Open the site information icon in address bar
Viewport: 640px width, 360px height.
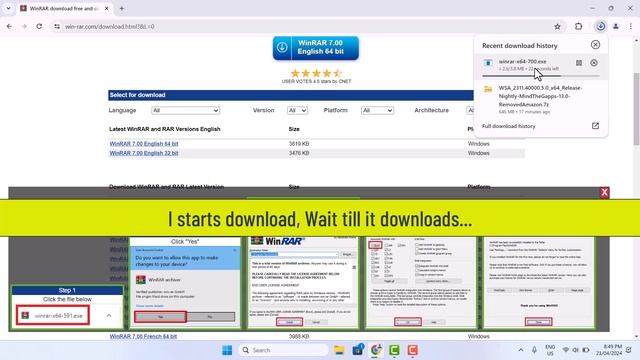[57, 27]
